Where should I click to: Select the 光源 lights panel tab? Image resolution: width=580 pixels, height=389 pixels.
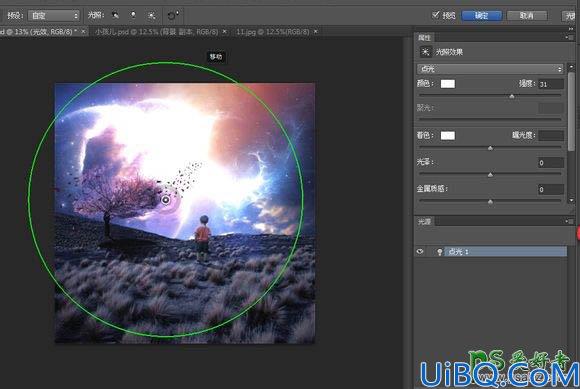coord(424,221)
